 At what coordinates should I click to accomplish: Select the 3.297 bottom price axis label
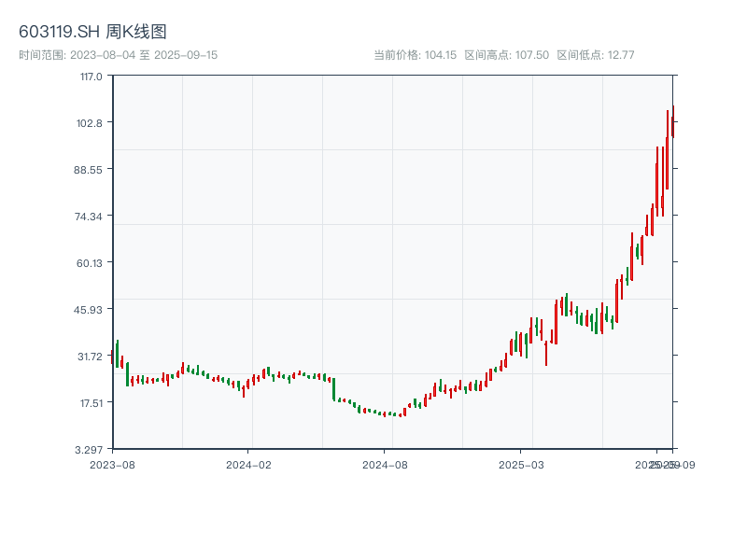[90, 449]
